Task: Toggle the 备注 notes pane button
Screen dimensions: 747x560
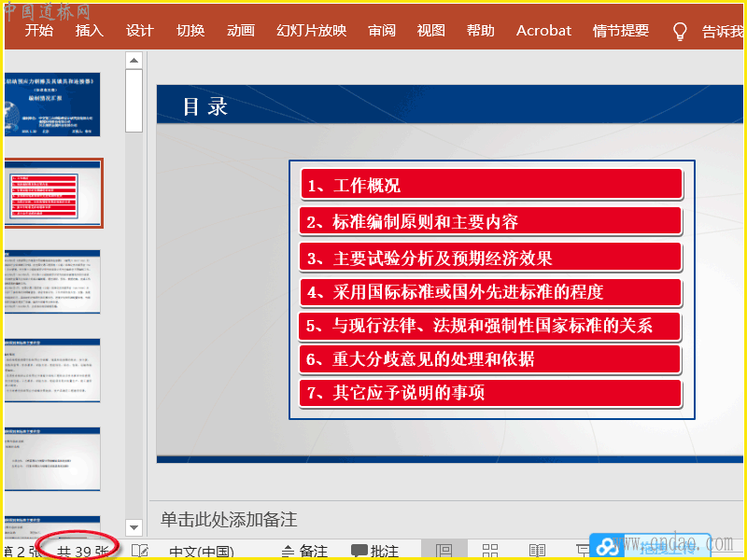Action: (304, 552)
